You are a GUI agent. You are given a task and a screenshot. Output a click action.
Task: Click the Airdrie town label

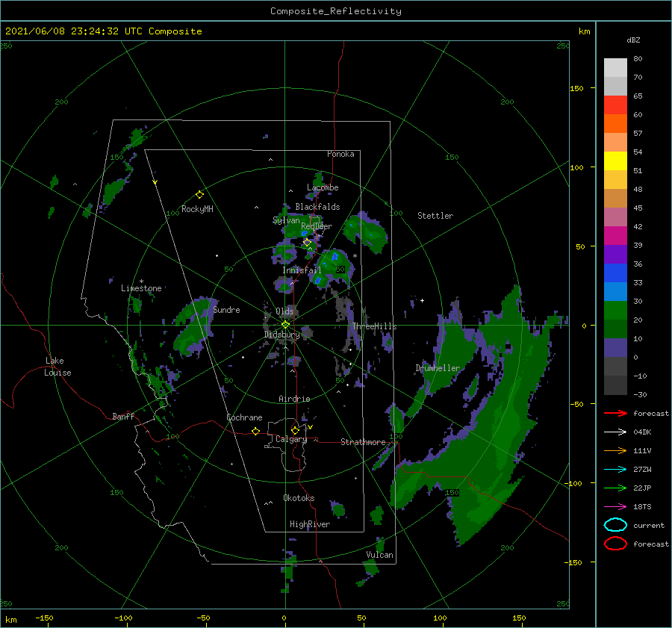pos(294,399)
